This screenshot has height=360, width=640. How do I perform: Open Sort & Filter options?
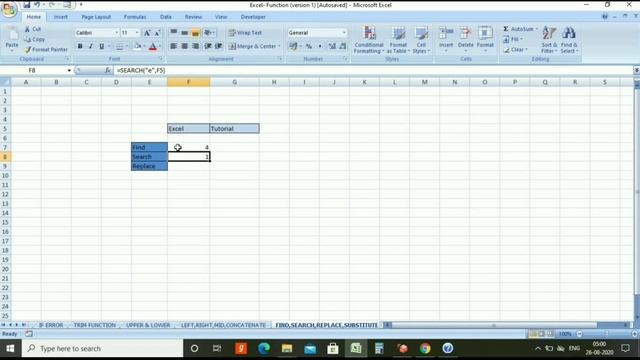pos(549,40)
